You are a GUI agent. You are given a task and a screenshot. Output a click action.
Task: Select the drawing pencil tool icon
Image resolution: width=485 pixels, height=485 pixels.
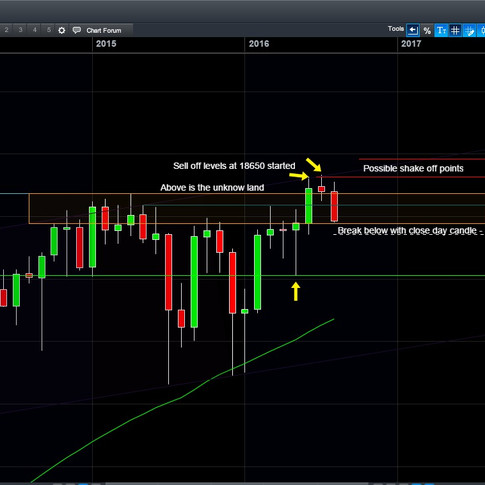click(x=469, y=30)
